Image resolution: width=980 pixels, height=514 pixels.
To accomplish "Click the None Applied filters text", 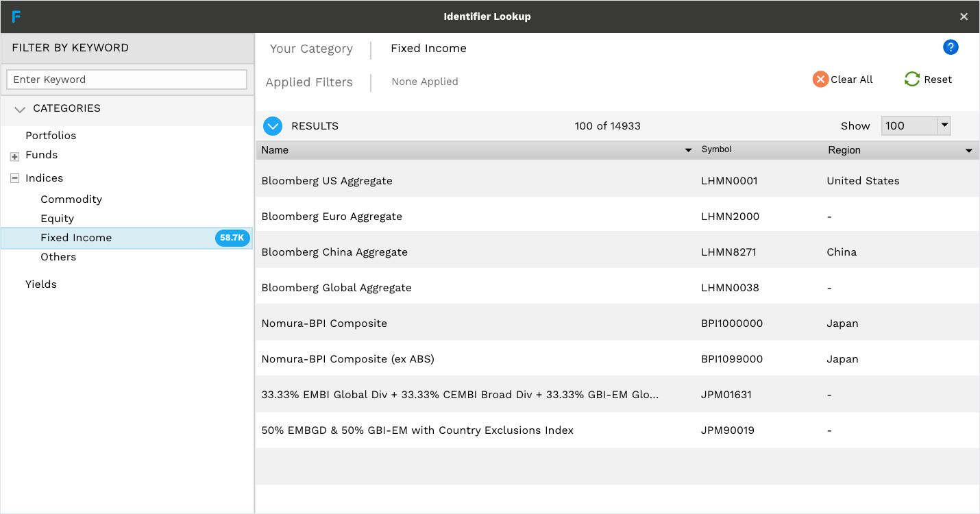I will [425, 82].
